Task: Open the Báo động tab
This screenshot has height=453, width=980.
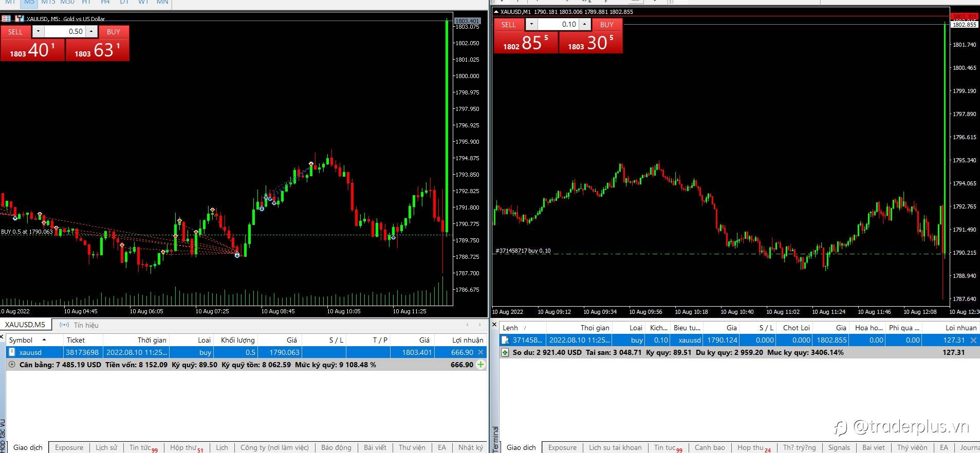Action: point(336,447)
